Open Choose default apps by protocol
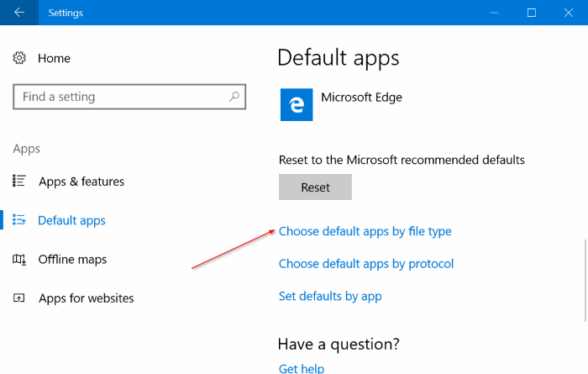Screen dimensions: 588x374 click(x=366, y=264)
